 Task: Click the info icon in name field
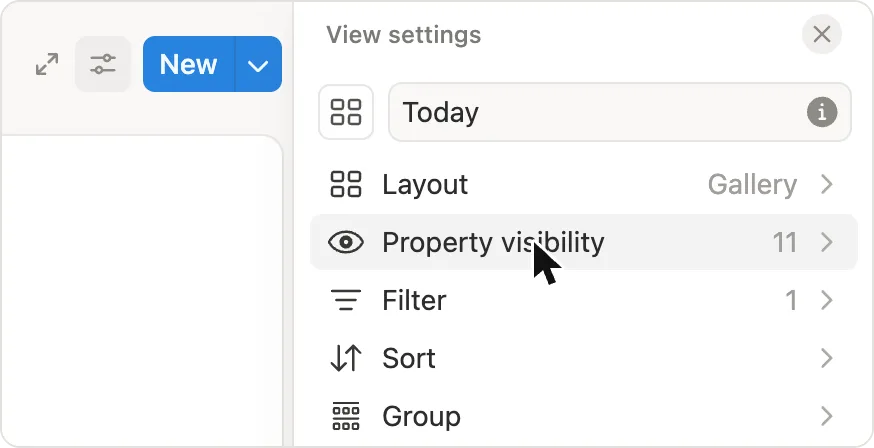[x=822, y=112]
